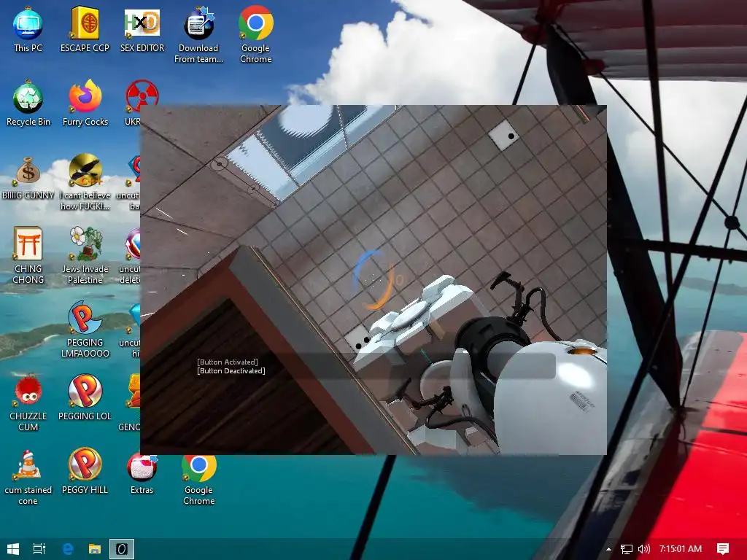Open File Explorer from the taskbar
Viewport: 747px width, 560px height.
(x=95, y=549)
